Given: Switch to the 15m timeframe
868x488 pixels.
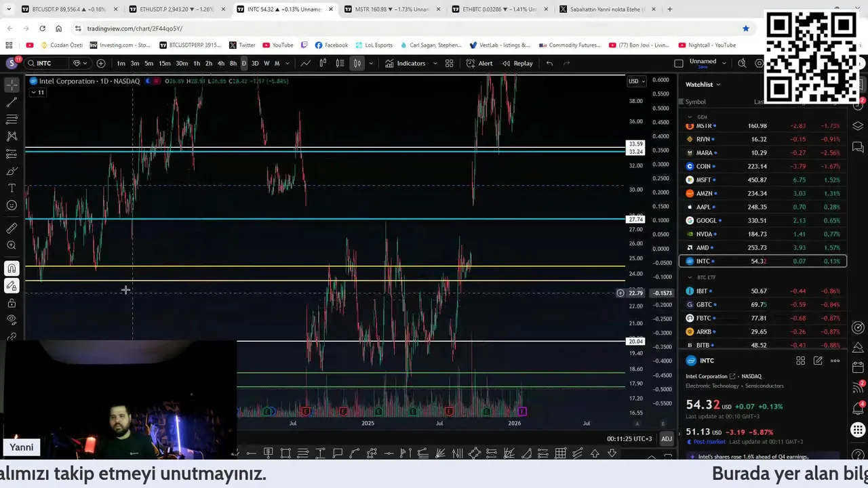Looking at the screenshot, I should 164,63.
